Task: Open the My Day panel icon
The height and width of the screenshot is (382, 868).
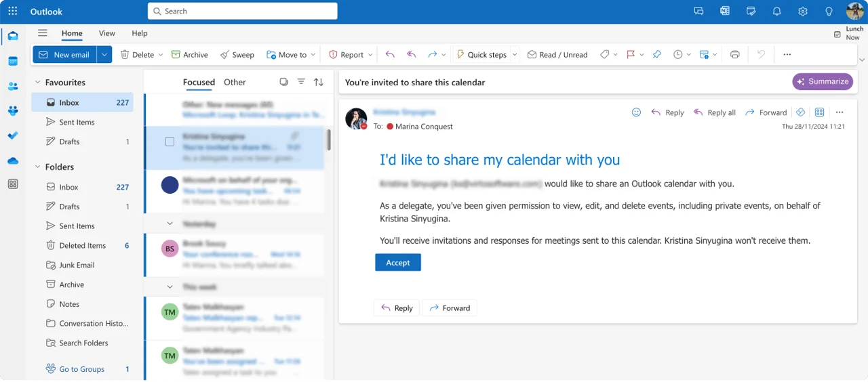Action: coord(751,12)
